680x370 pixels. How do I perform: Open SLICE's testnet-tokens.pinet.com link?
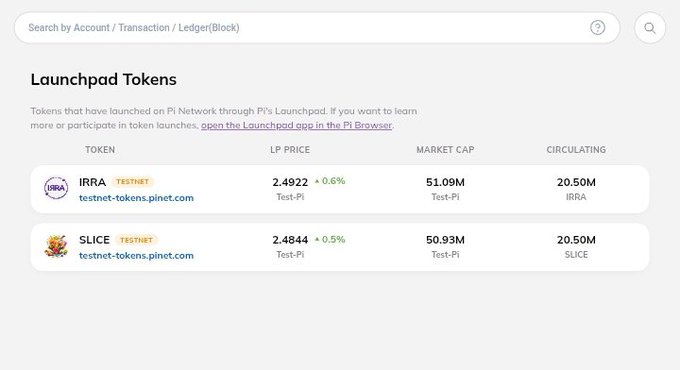(136, 255)
